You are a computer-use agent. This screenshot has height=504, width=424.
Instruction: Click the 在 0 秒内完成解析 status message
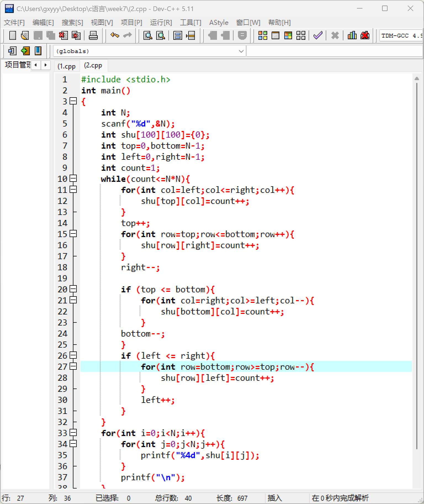click(340, 498)
